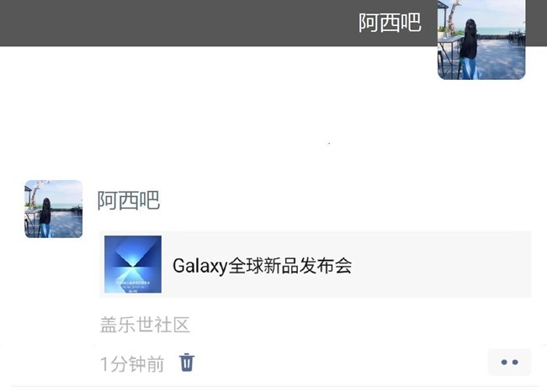Delete the post with the trash icon
This screenshot has width=547, height=392.
point(187,363)
